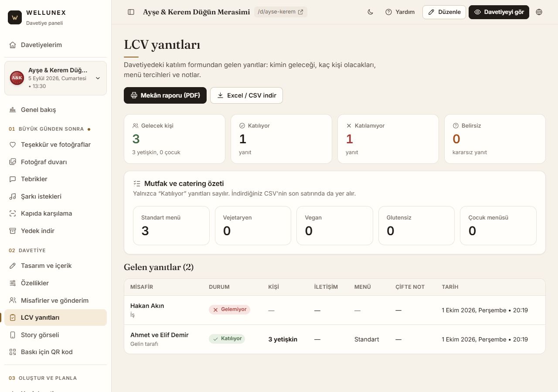Click the Glutensiz count tile
This screenshot has width=558, height=392.
(416, 226)
